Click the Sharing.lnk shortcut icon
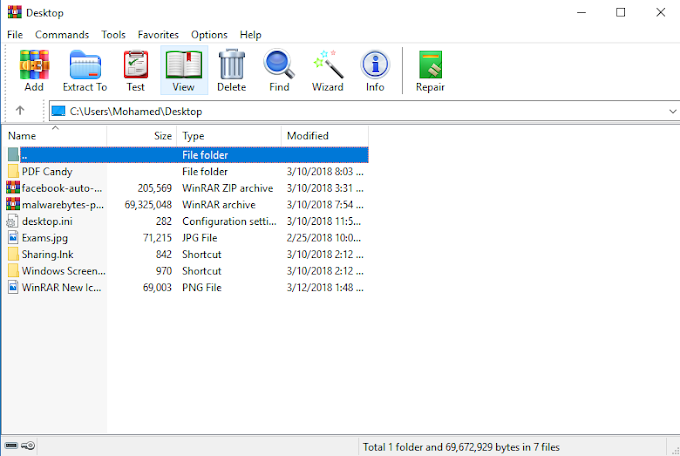680x456 pixels. pyautogui.click(x=13, y=254)
